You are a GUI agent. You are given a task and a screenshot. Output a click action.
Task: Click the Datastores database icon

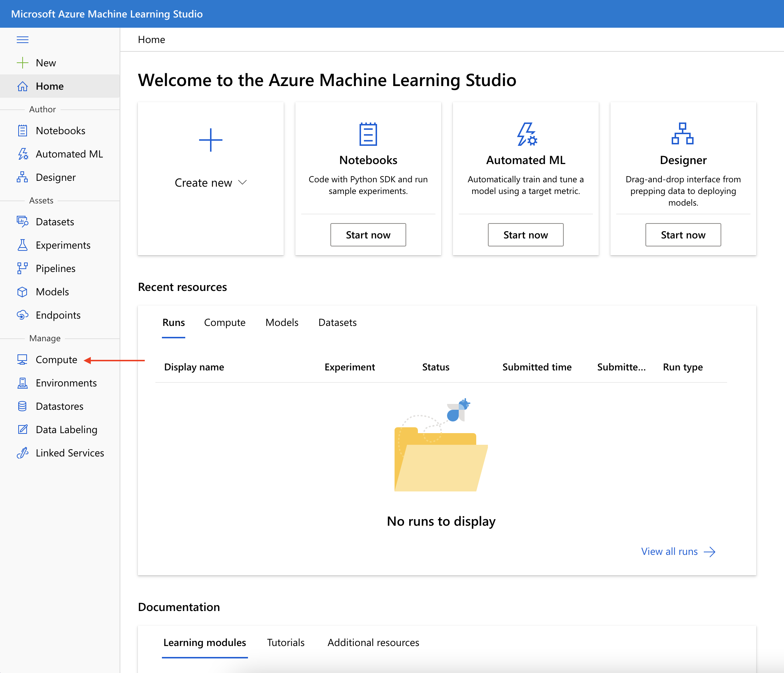click(x=22, y=406)
